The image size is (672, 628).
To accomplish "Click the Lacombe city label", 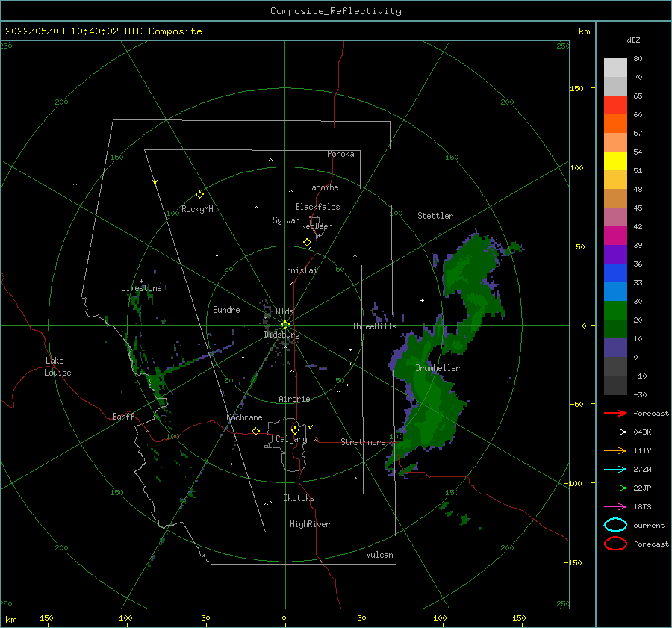I will pos(323,187).
